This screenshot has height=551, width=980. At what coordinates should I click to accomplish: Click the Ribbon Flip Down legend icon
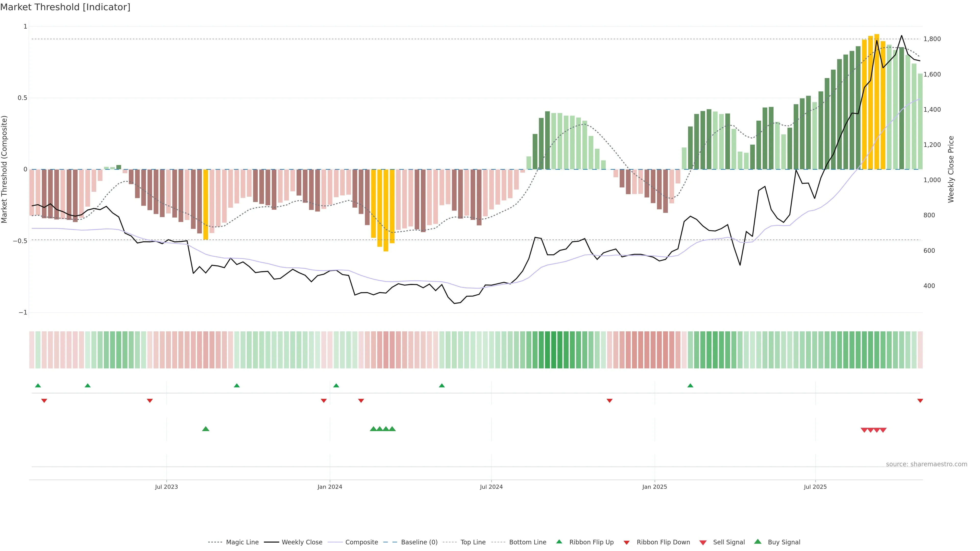(x=627, y=543)
